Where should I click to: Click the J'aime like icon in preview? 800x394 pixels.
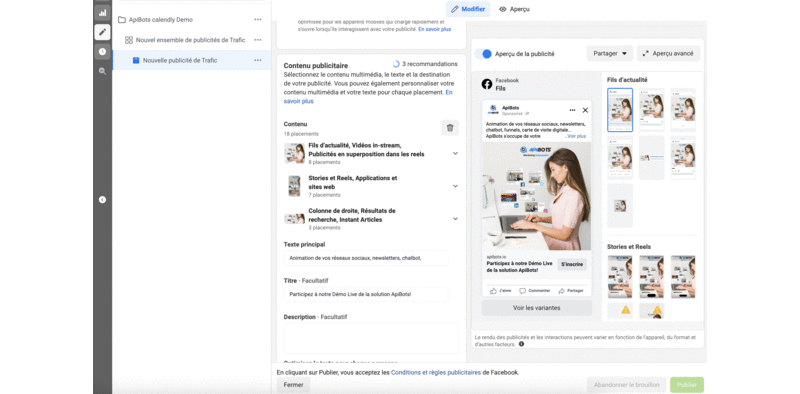tap(493, 291)
